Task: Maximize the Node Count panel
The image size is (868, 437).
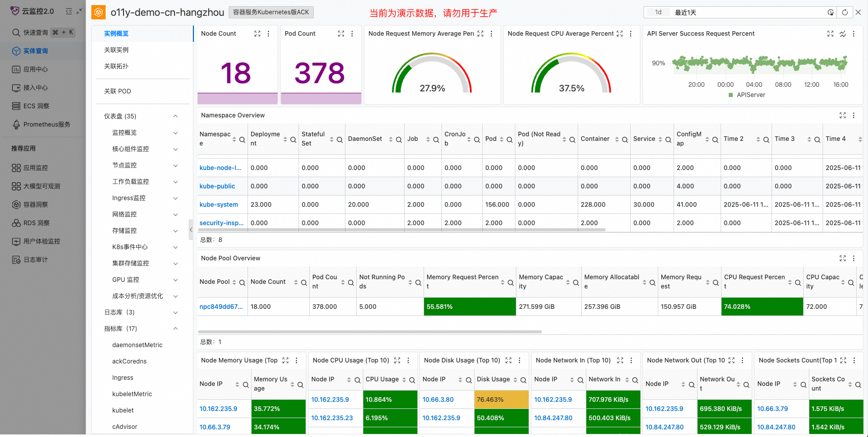Action: pos(257,34)
